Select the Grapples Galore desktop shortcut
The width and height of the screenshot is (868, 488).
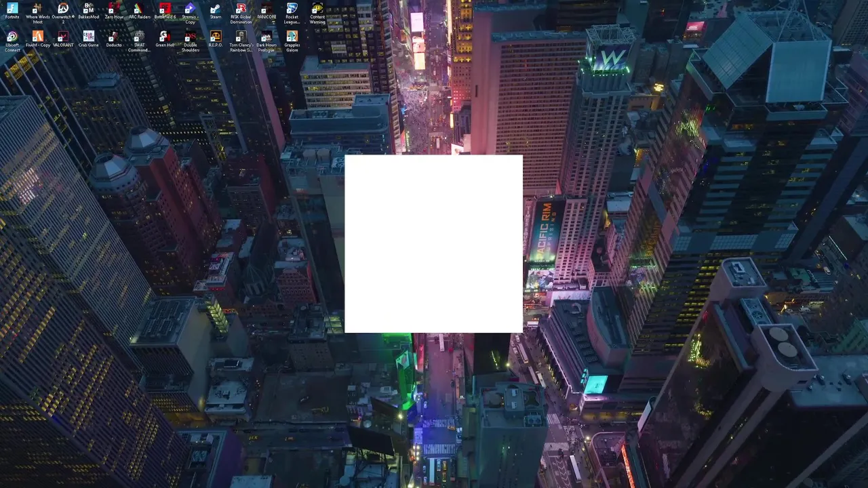[292, 41]
